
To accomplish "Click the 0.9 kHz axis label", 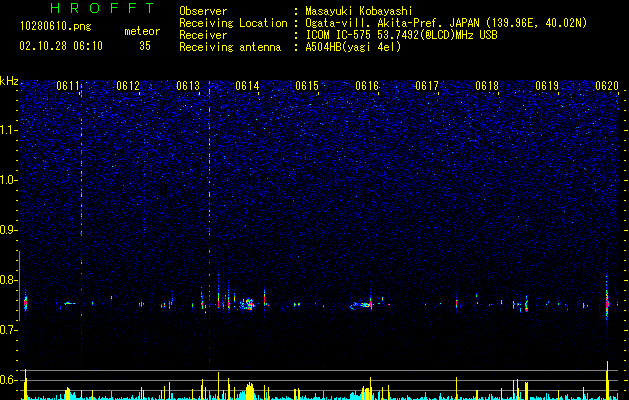I will [9, 230].
